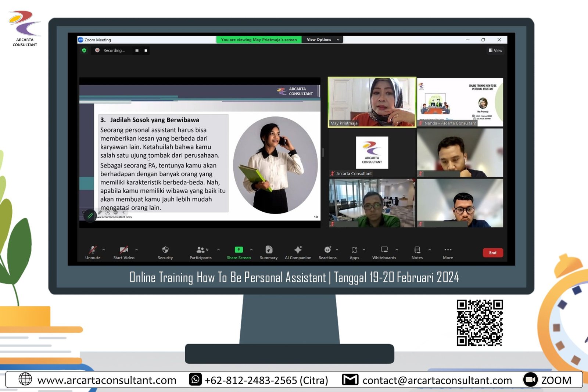Screen dimensions: 588x392
Task: Expand audio options arrow beside Unmute
Action: click(x=104, y=250)
